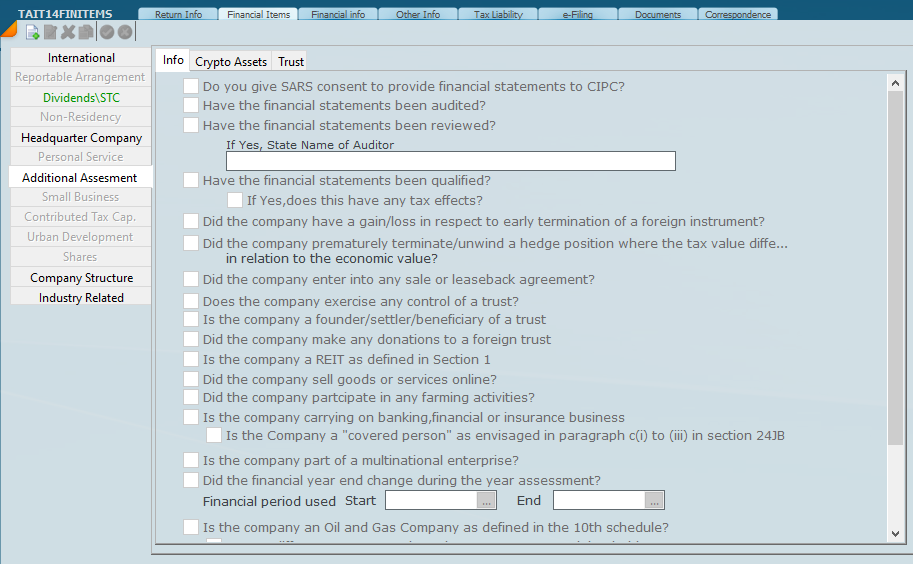This screenshot has height=564, width=913.
Task: Click the copy record toolbar icon
Action: coord(86,32)
